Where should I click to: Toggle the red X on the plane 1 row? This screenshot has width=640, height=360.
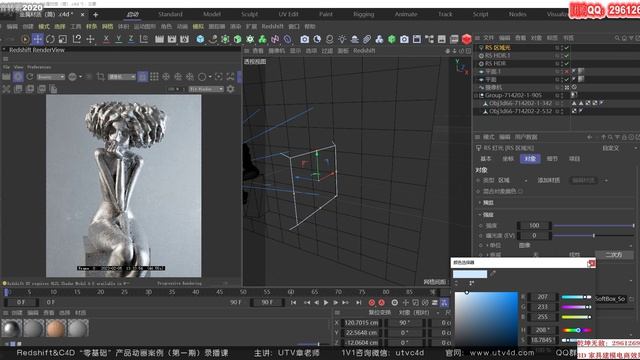(x=567, y=71)
